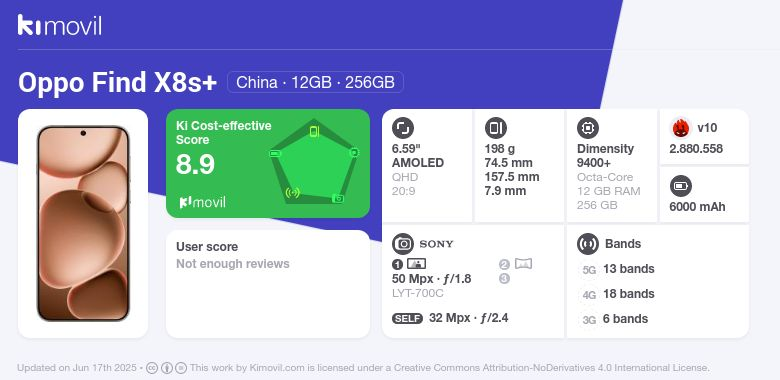This screenshot has height=380, width=780.
Task: Select the second camera wide-angle icon
Action: 523,264
